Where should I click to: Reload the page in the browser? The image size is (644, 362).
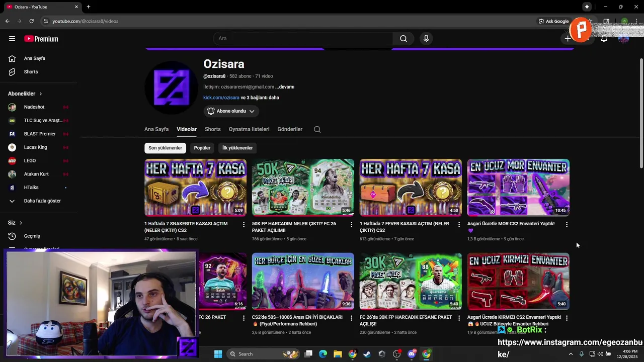coord(31,21)
